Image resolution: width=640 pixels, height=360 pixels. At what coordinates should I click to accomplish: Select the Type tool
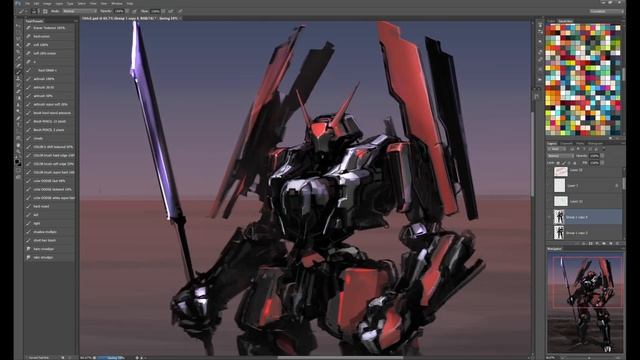pyautogui.click(x=18, y=124)
